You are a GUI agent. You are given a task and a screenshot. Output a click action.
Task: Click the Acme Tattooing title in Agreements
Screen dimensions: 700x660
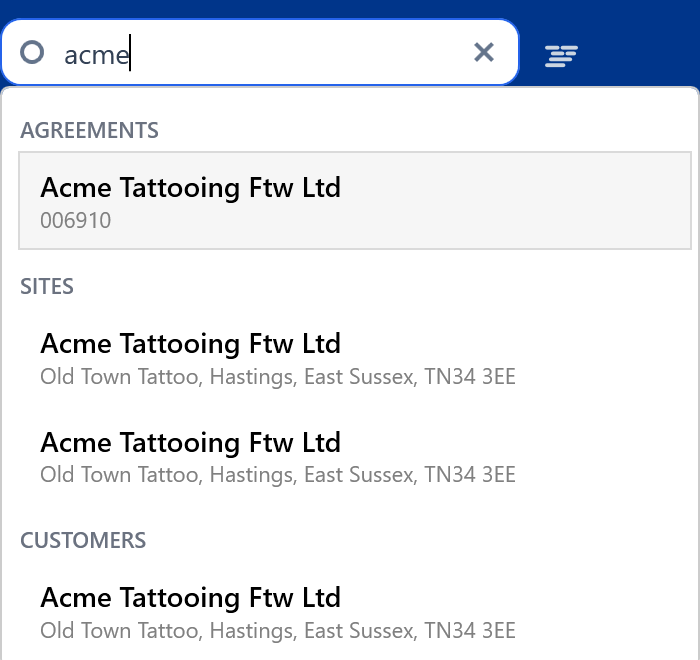pyautogui.click(x=190, y=187)
